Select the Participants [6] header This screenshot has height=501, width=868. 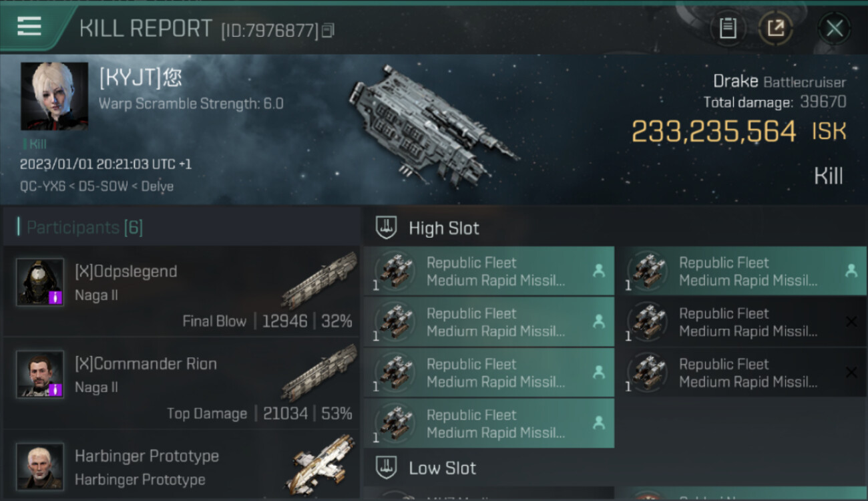click(84, 228)
